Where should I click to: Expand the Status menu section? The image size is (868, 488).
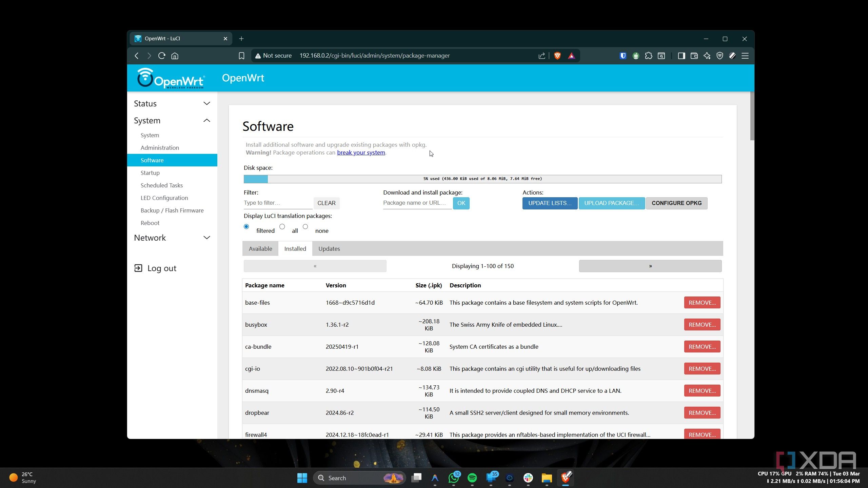(172, 103)
